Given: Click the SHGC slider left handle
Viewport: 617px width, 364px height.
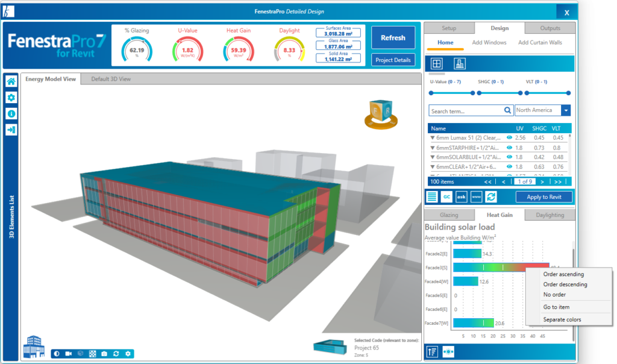Looking at the screenshot, I should pos(479,93).
